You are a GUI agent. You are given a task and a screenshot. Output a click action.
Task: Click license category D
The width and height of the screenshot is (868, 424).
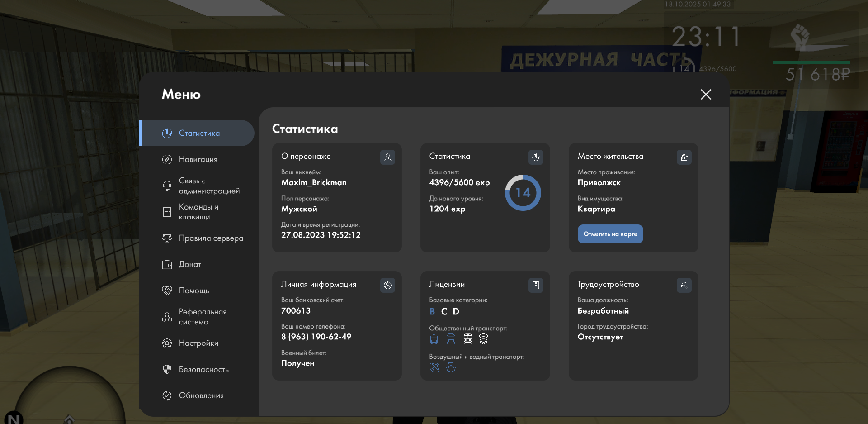pyautogui.click(x=456, y=311)
